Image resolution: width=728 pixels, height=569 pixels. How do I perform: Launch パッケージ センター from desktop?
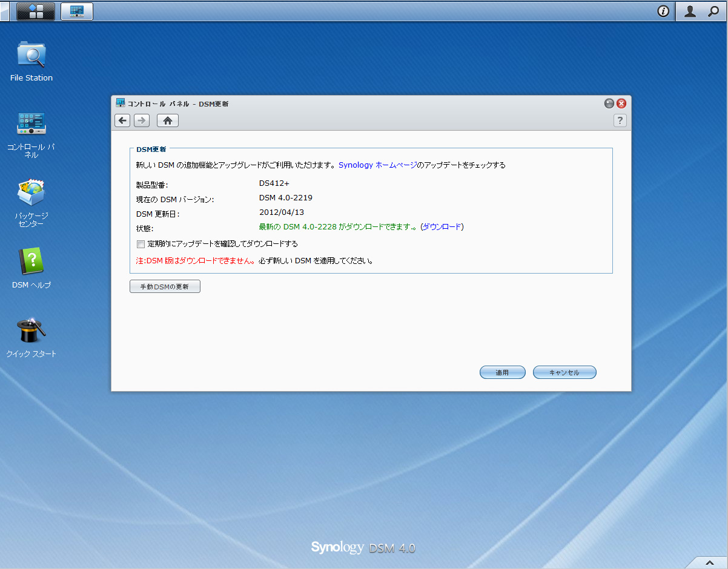point(31,203)
